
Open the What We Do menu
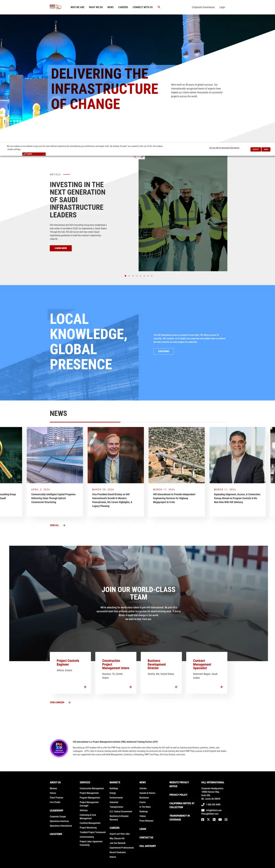pyautogui.click(x=96, y=7)
